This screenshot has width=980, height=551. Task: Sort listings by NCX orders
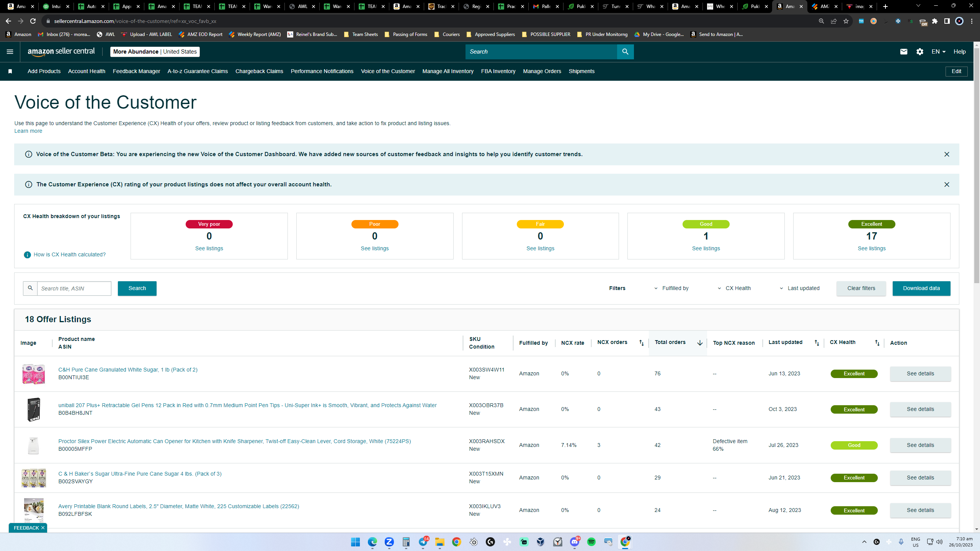coord(642,343)
